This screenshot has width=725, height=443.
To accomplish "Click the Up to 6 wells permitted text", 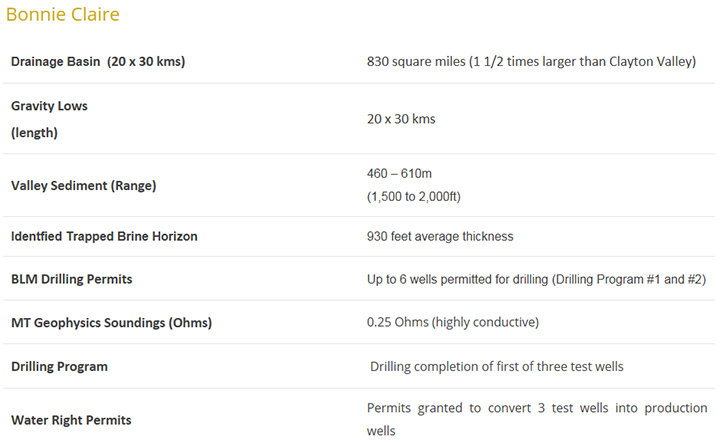I will click(536, 279).
